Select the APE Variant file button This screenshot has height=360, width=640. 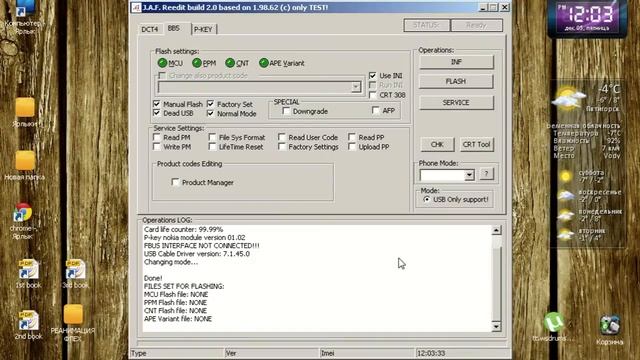pyautogui.click(x=264, y=63)
